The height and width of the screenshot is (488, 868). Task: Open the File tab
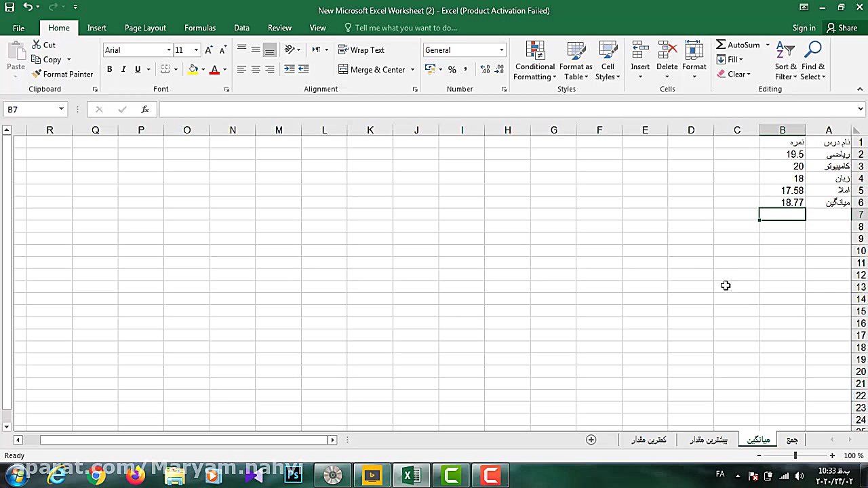(18, 28)
